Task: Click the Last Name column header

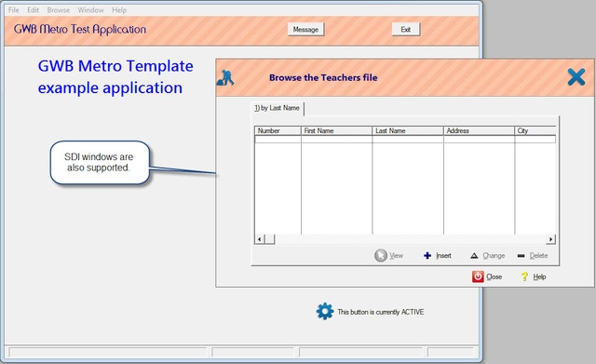Action: coord(408,130)
